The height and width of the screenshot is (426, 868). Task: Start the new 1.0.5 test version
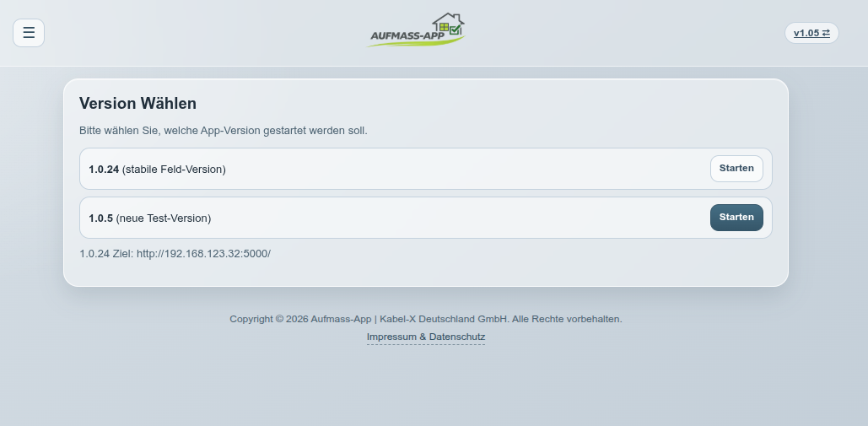(736, 218)
